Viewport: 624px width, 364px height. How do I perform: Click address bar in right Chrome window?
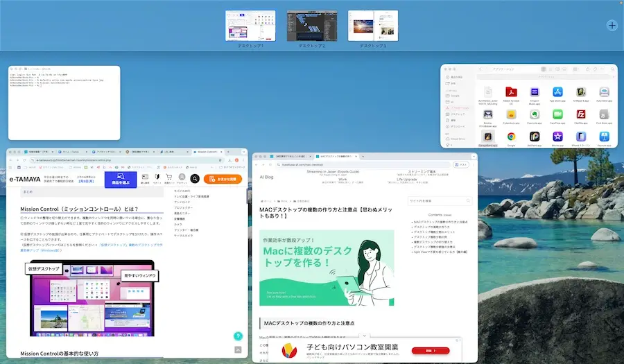363,164
